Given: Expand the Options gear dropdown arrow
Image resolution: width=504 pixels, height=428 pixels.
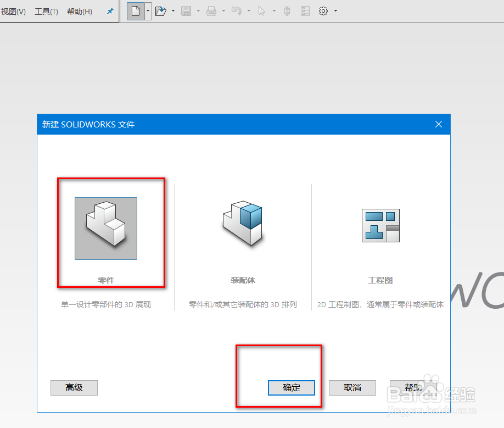Looking at the screenshot, I should 335,11.
